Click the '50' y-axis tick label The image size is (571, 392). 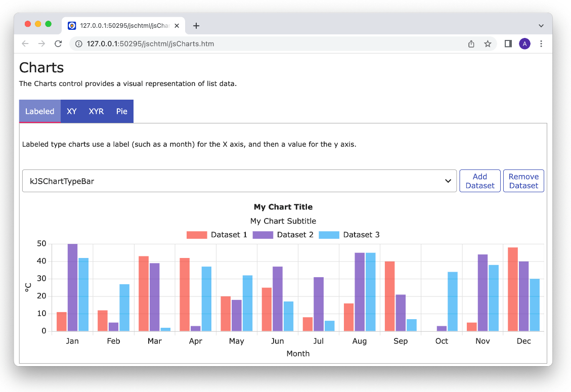41,244
